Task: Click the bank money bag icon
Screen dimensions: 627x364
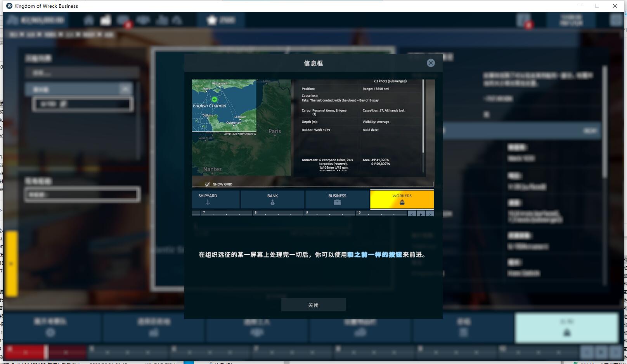Action: 272,202
